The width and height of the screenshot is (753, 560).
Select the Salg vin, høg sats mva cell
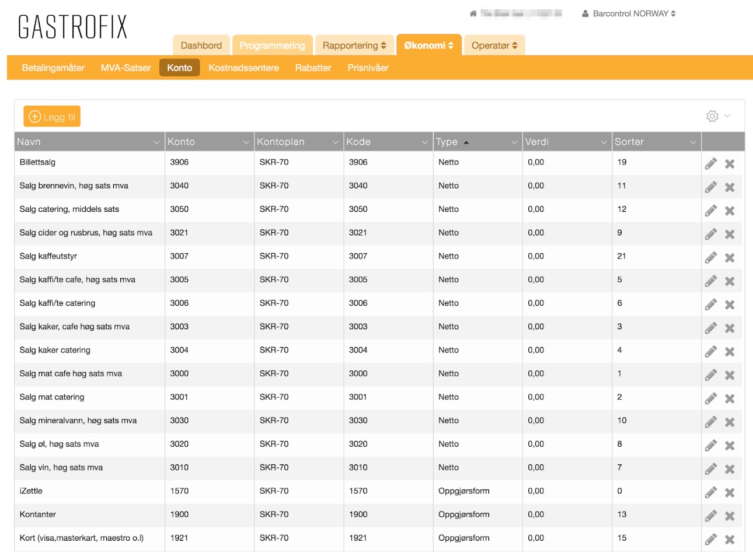tap(90, 467)
